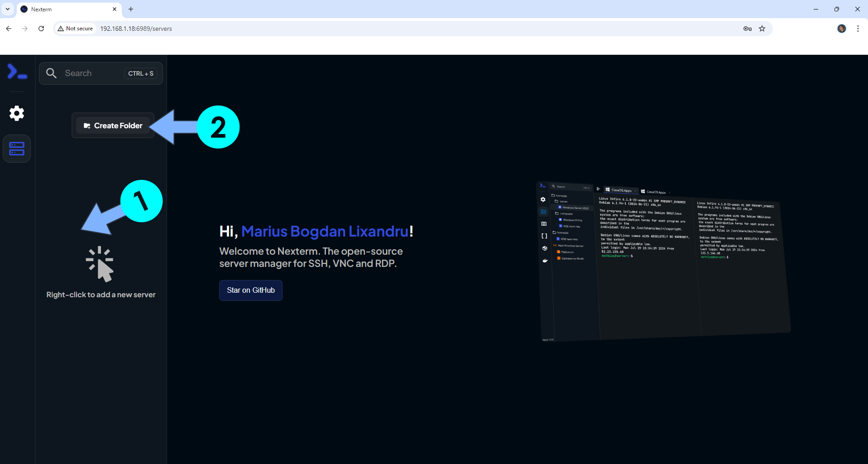Open the saved password key icon
Image resolution: width=868 pixels, height=464 pixels.
pyautogui.click(x=748, y=29)
